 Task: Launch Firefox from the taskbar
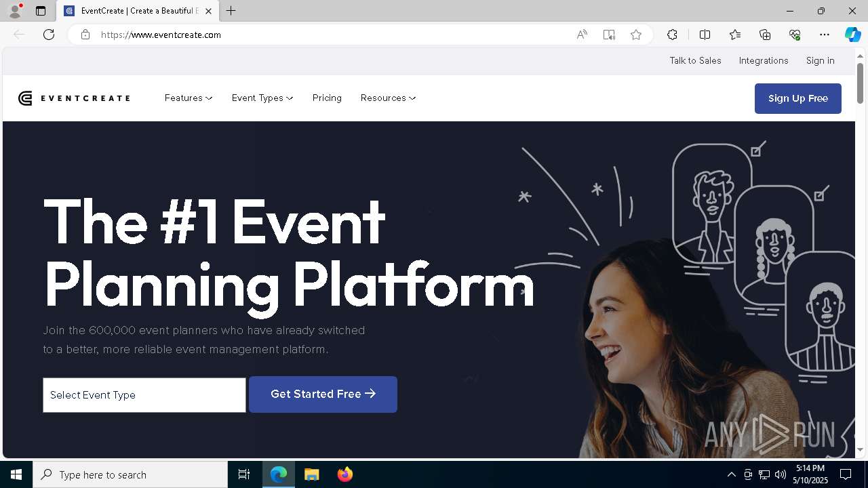click(x=345, y=474)
